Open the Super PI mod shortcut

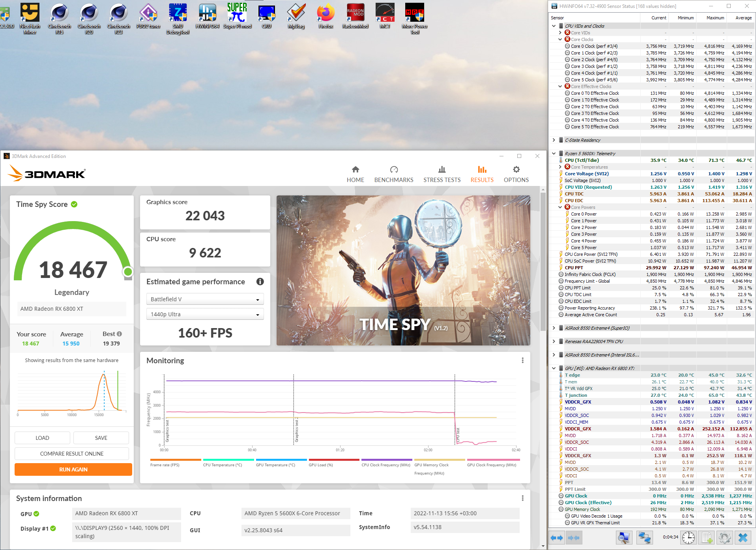(237, 16)
